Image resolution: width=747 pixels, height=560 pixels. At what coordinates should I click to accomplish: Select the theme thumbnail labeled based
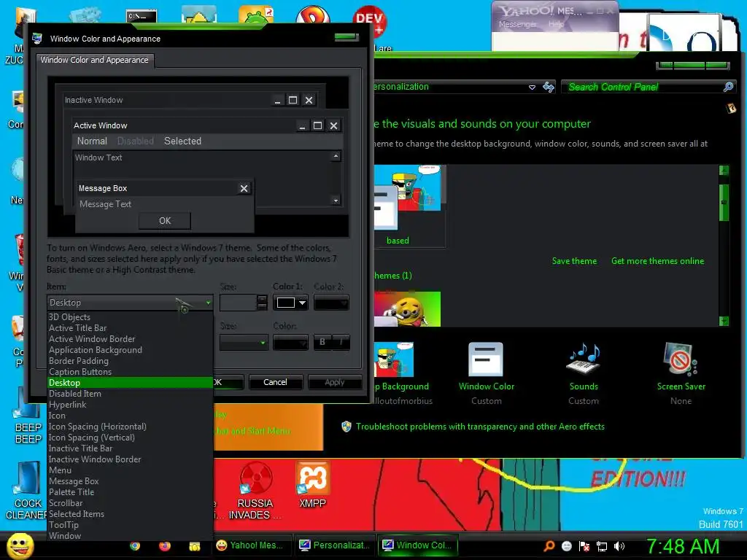click(408, 198)
